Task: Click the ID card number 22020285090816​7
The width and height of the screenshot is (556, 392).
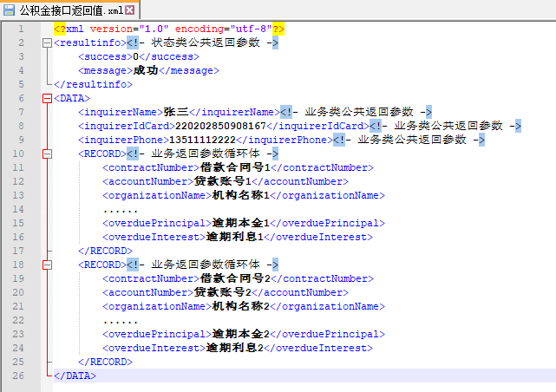Action: pos(220,126)
